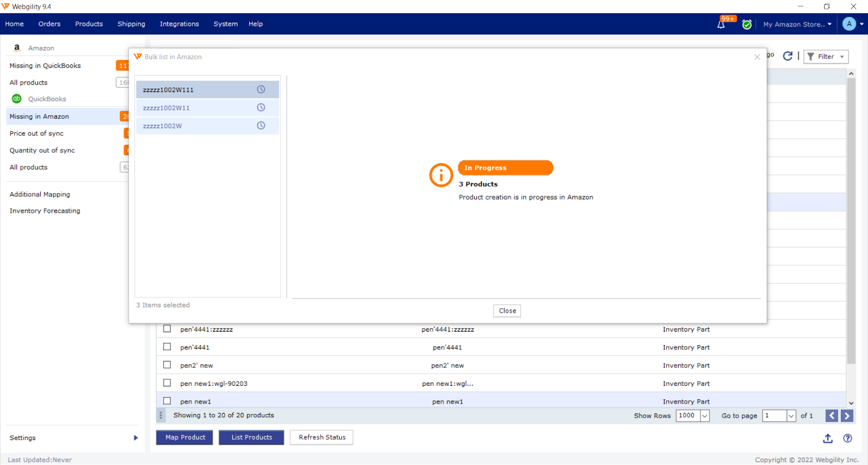Click the In Progress status badge
This screenshot has width=868, height=465.
pyautogui.click(x=506, y=167)
